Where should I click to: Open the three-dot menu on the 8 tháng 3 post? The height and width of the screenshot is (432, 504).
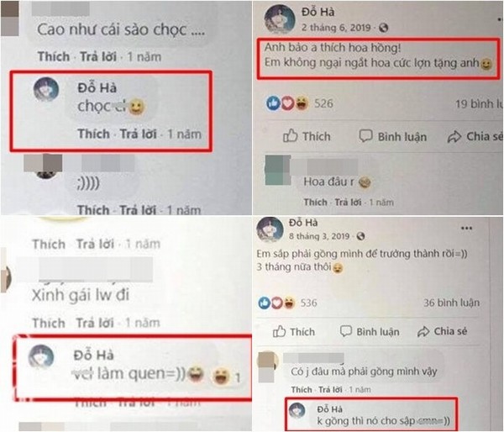point(466,228)
